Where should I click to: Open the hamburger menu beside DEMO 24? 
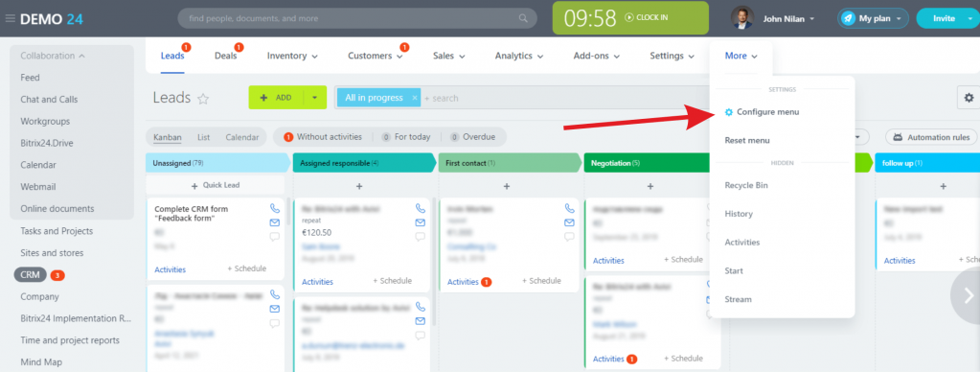pyautogui.click(x=10, y=18)
